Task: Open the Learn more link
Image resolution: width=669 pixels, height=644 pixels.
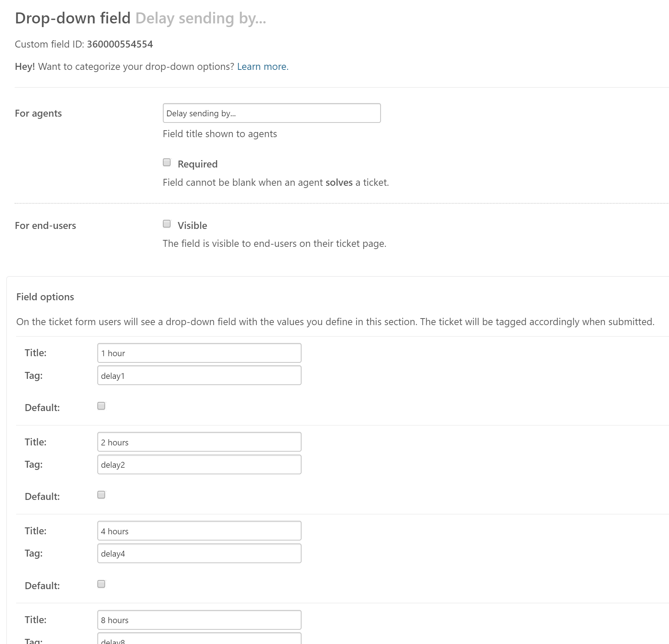Action: [x=262, y=67]
